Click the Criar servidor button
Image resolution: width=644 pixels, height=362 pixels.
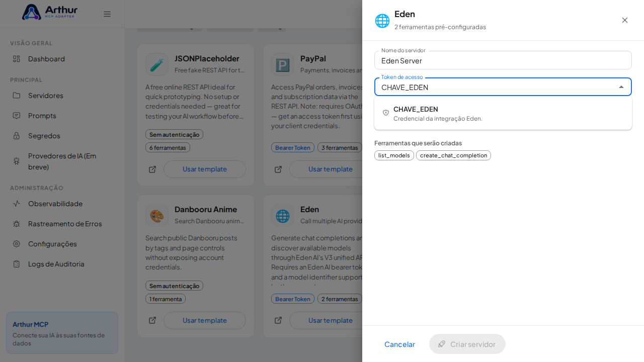click(467, 344)
